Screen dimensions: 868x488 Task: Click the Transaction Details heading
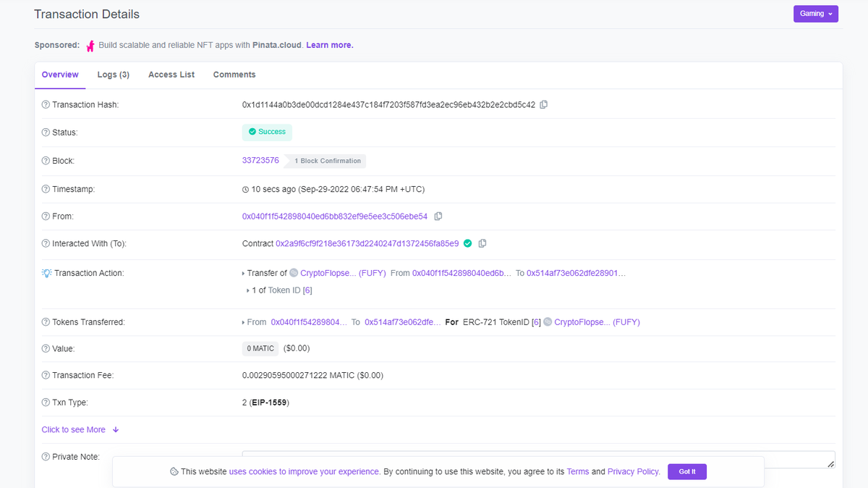(x=87, y=14)
